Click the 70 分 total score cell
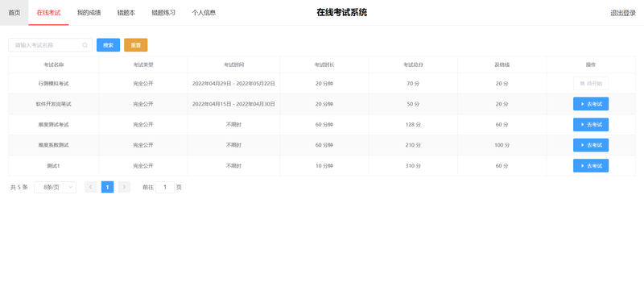 click(x=413, y=84)
